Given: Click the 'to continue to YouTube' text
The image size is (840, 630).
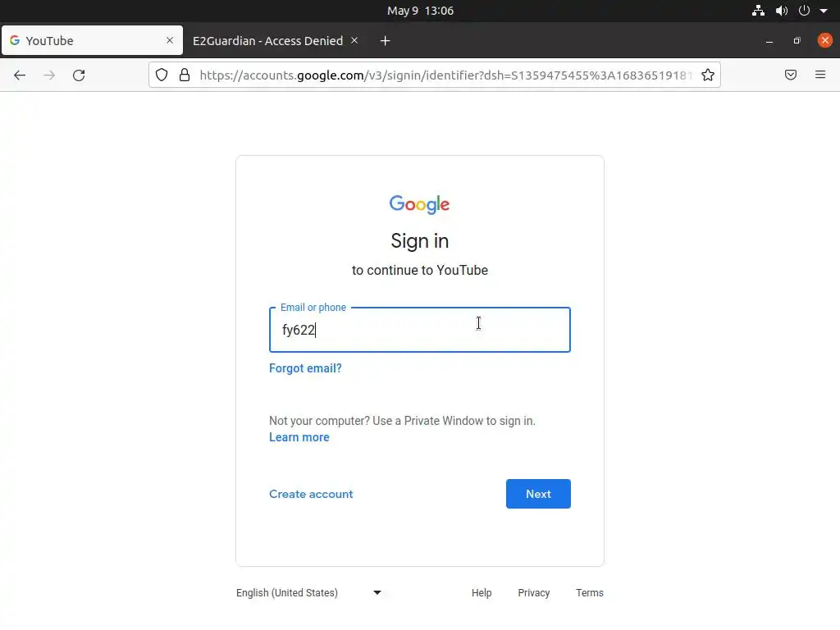Looking at the screenshot, I should pos(419,270).
